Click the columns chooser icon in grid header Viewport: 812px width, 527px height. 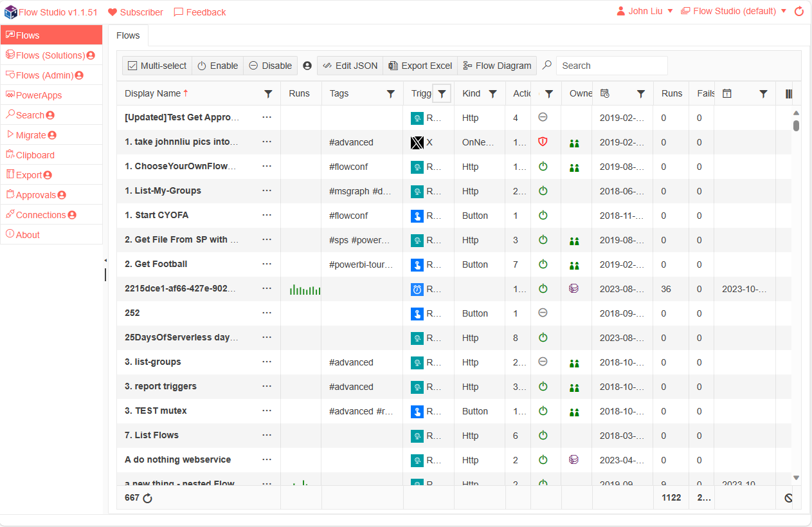pos(789,94)
